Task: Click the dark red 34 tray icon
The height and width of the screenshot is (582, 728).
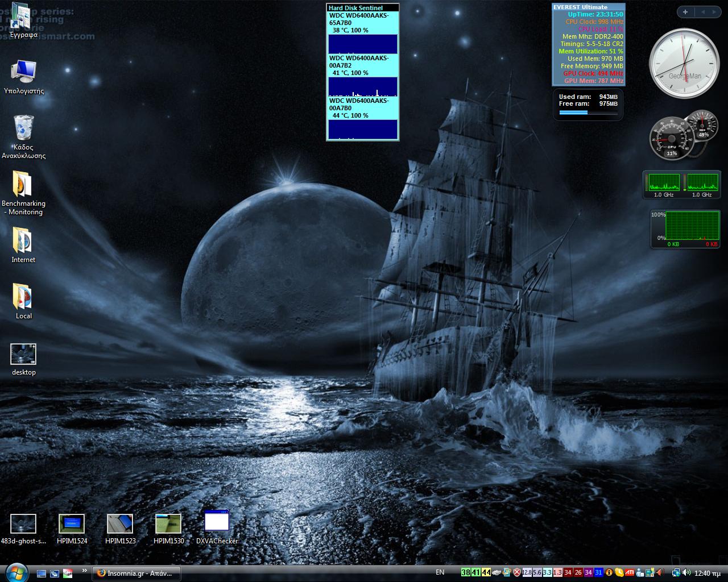Action: pos(568,572)
